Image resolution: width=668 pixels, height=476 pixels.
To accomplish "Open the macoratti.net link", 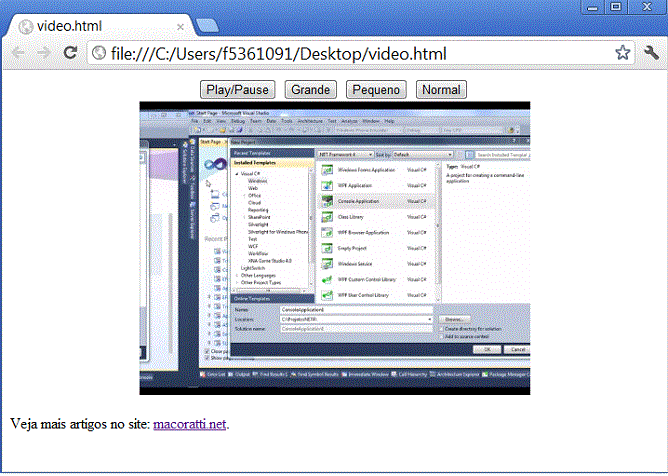I will [x=189, y=424].
